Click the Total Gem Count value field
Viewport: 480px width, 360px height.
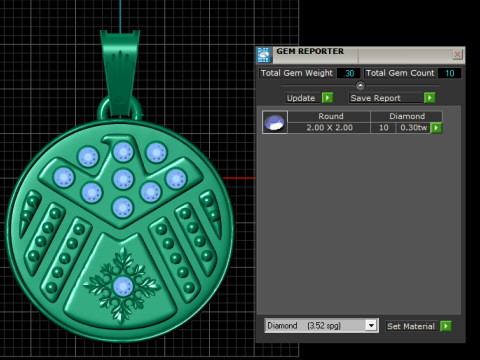(449, 73)
